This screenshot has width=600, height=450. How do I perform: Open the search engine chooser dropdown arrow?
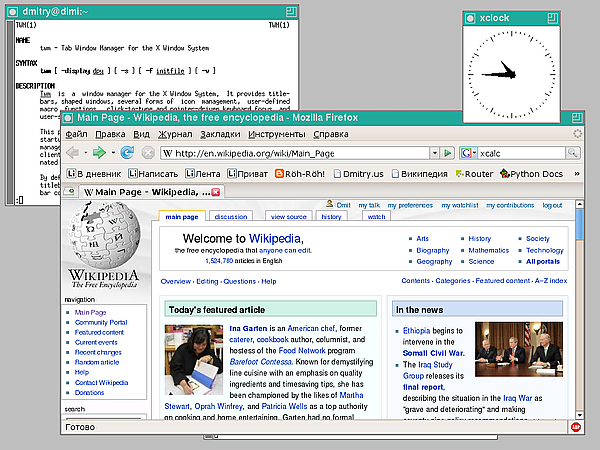click(474, 153)
